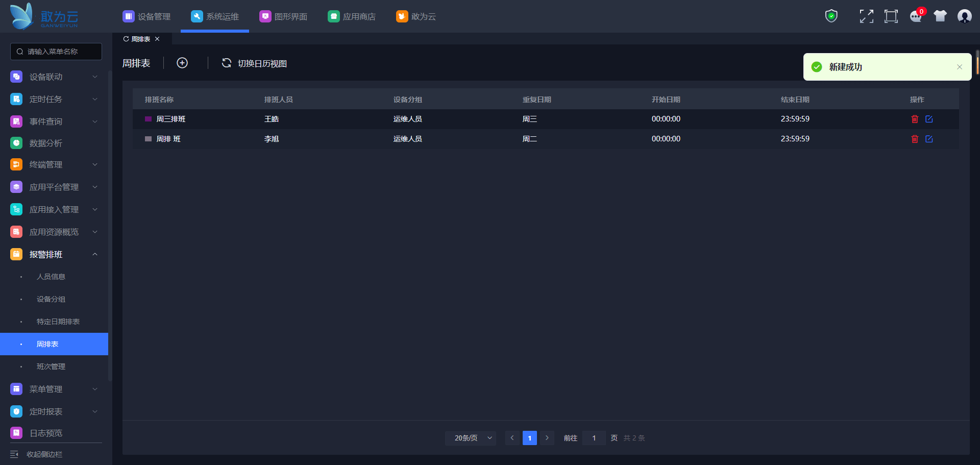
Task: Go to previous page arrow
Action: (x=512, y=438)
